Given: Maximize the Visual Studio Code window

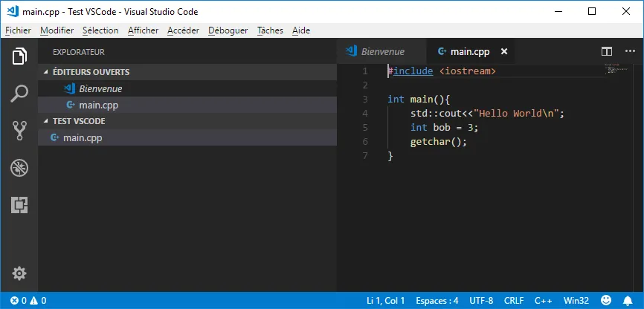Looking at the screenshot, I should coord(592,11).
